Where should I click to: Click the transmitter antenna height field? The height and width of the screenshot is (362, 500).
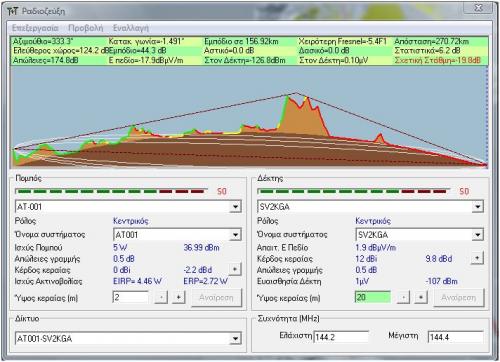pos(131,297)
